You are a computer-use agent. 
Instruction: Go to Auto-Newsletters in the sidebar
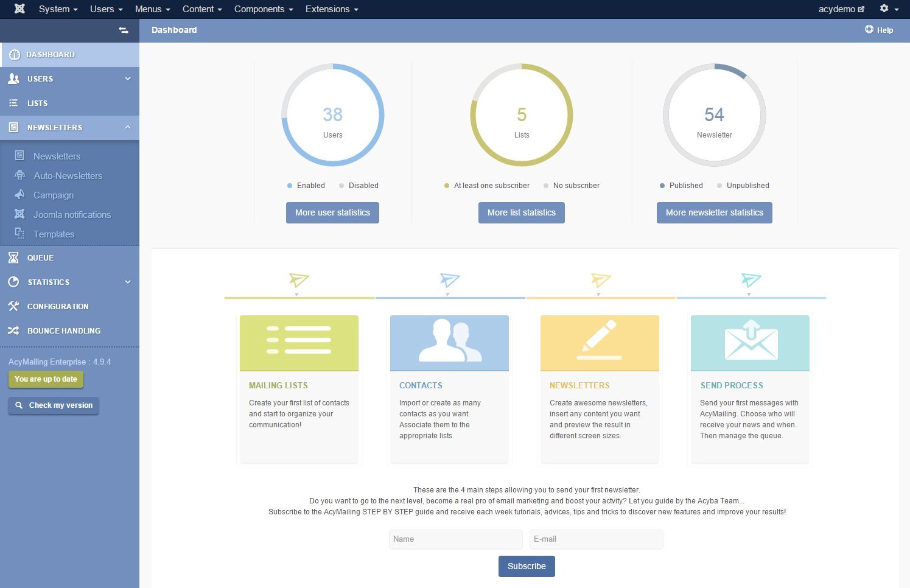tap(68, 175)
